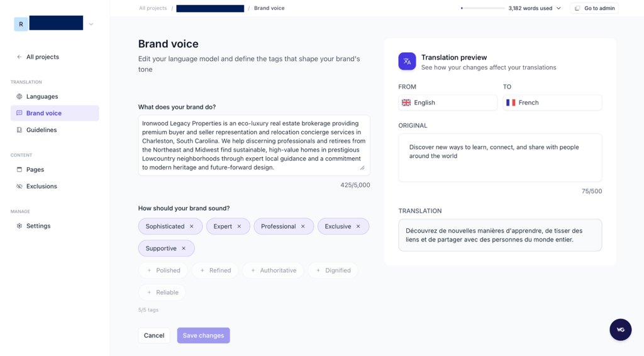Open Pages in the sidebar
The height and width of the screenshot is (356, 644).
tap(55, 170)
